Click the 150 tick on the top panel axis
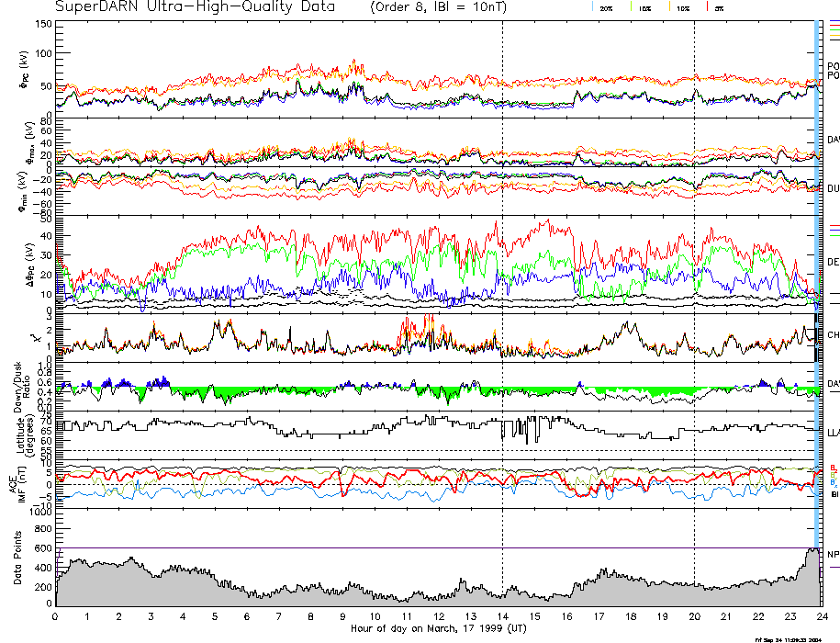840x643 pixels. tap(42, 24)
